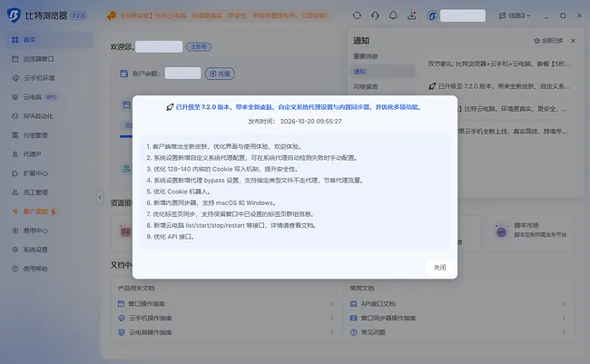Click the 充值 recharge button
Image resolution: width=590 pixels, height=364 pixels.
(221, 74)
